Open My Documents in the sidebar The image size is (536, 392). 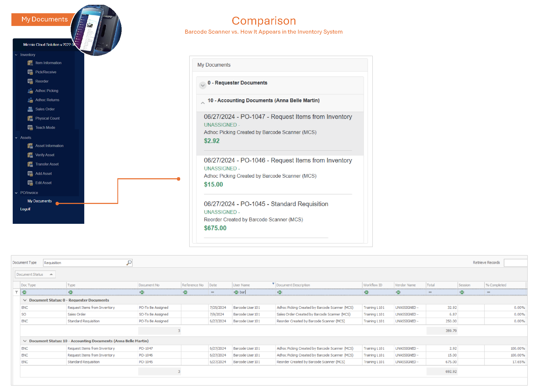[x=39, y=201]
